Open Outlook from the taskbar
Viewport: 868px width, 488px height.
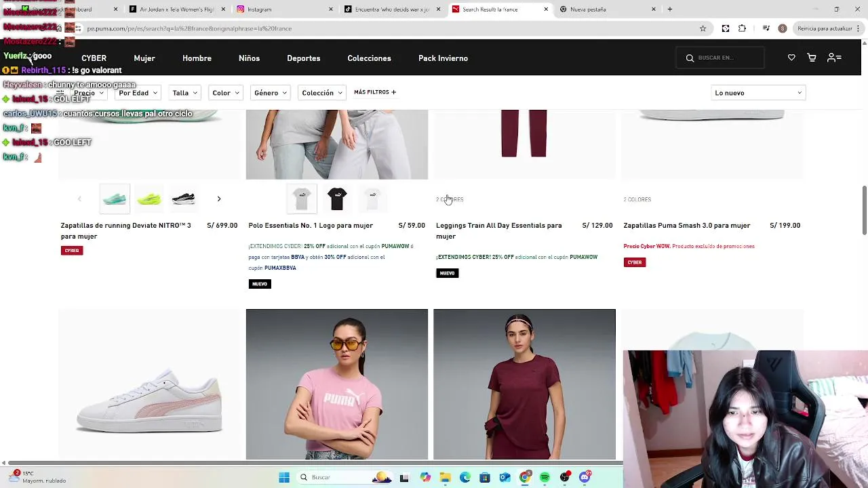(x=505, y=478)
